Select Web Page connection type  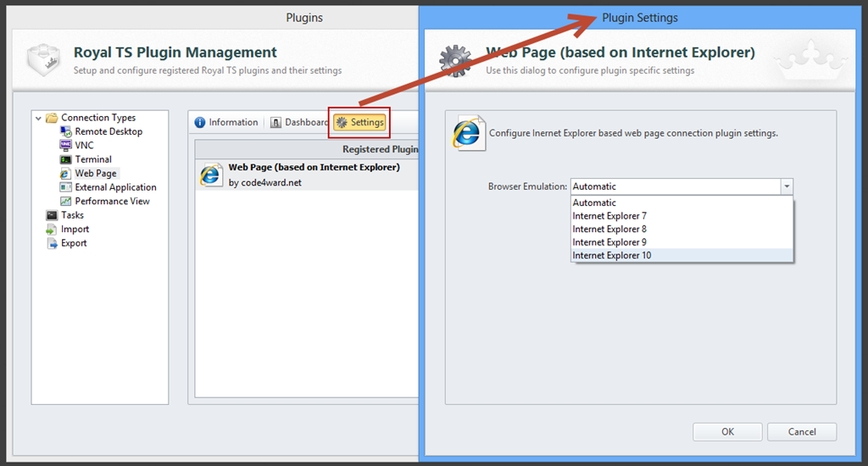[x=96, y=173]
